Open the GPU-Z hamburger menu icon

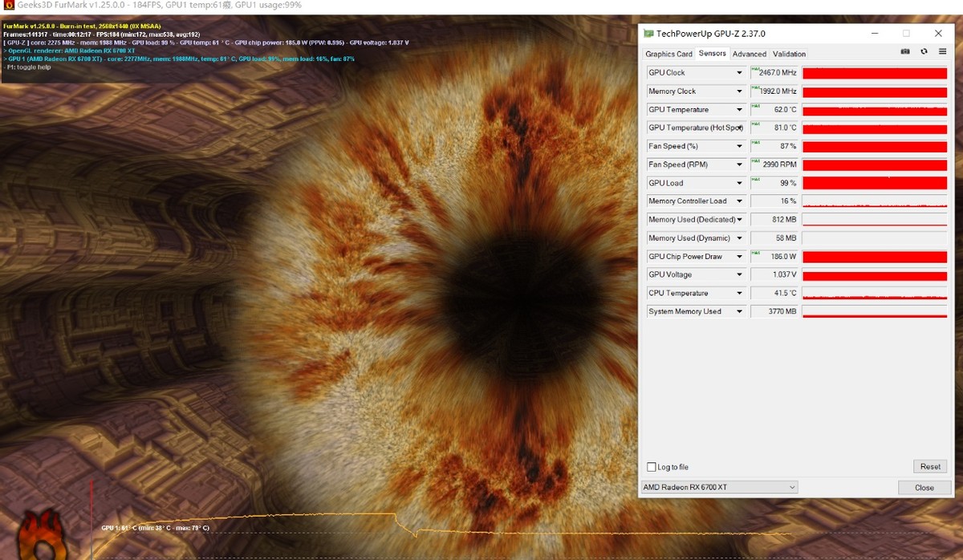click(942, 51)
